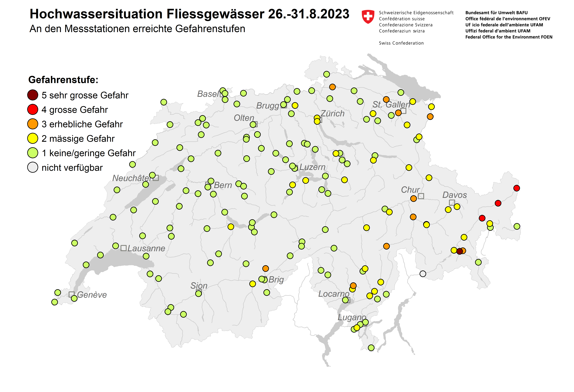Click the yellow '2 mässige Gefahr' legend circle

tap(33, 138)
